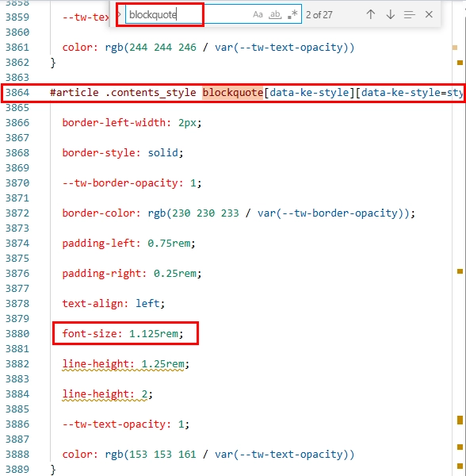Go to next match in find widget
This screenshot has height=476, width=466.
[x=391, y=14]
